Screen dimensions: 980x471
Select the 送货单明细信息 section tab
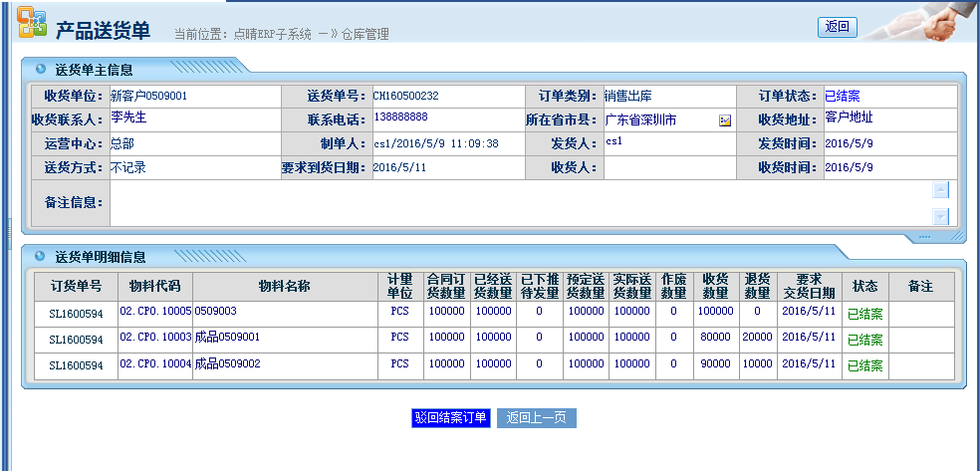click(100, 256)
